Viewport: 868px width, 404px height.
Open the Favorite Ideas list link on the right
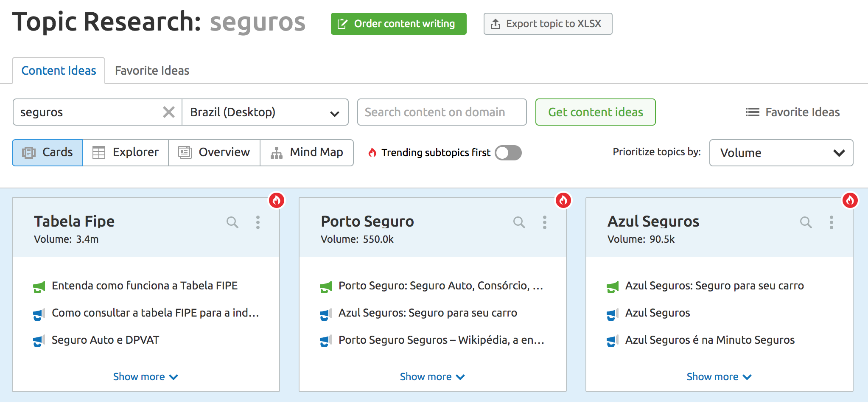[x=792, y=112]
